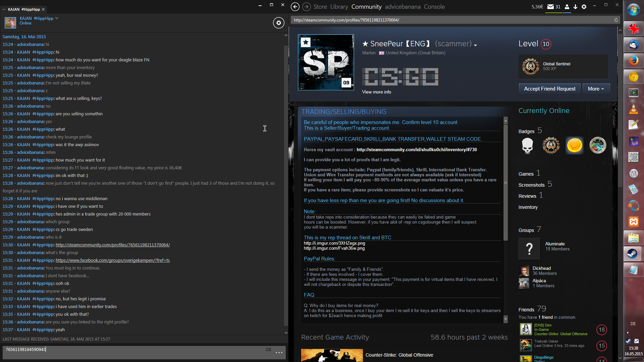Click the Steam back navigation arrow
The width and height of the screenshot is (644, 362).
(295, 7)
